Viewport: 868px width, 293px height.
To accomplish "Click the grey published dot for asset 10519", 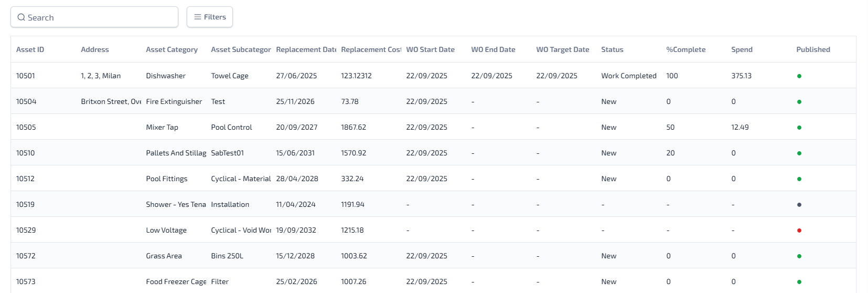I will (799, 205).
